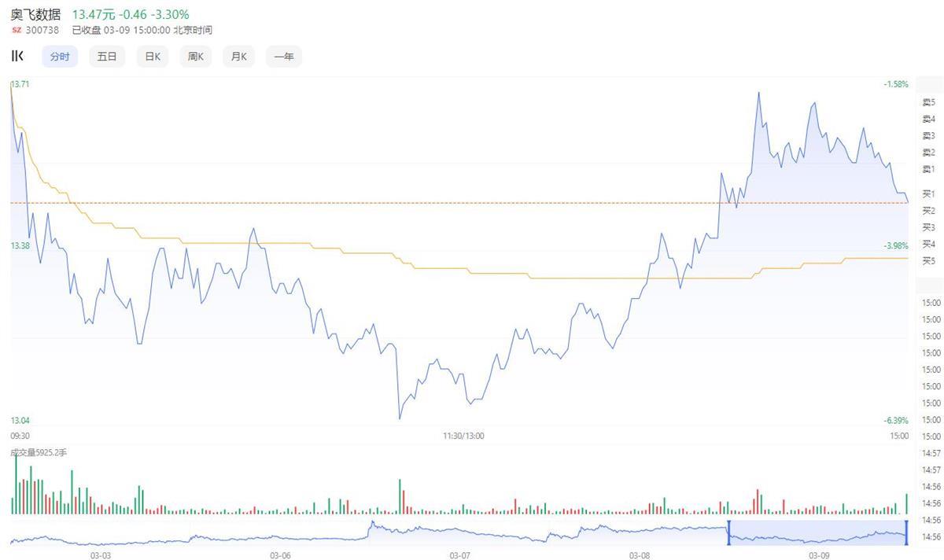Click the left handle of overview range selector
This screenshot has width=944, height=560.
pyautogui.click(x=728, y=532)
